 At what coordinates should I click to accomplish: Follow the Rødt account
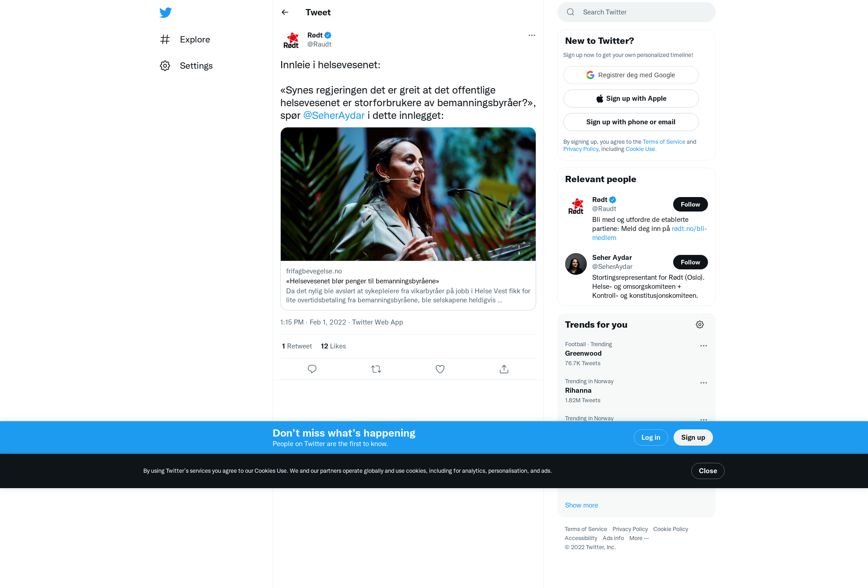point(690,204)
